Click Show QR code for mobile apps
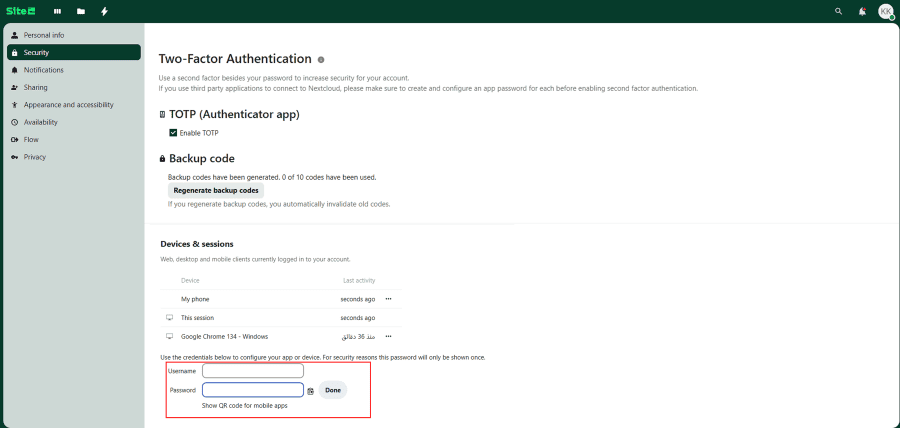Screen dimensions: 900x428 (245, 406)
